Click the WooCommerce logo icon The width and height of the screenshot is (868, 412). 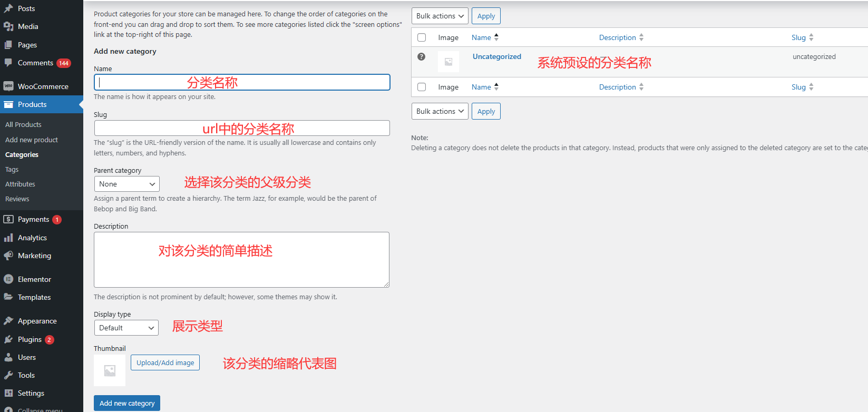8,86
